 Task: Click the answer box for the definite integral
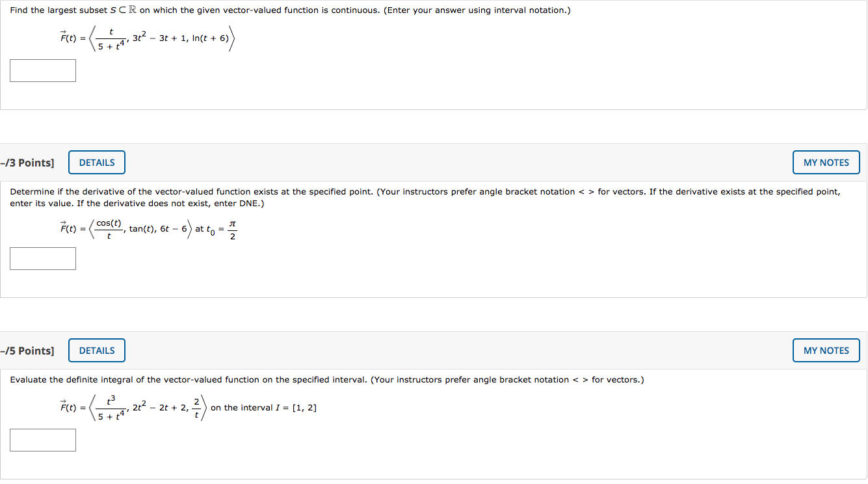pyautogui.click(x=42, y=440)
